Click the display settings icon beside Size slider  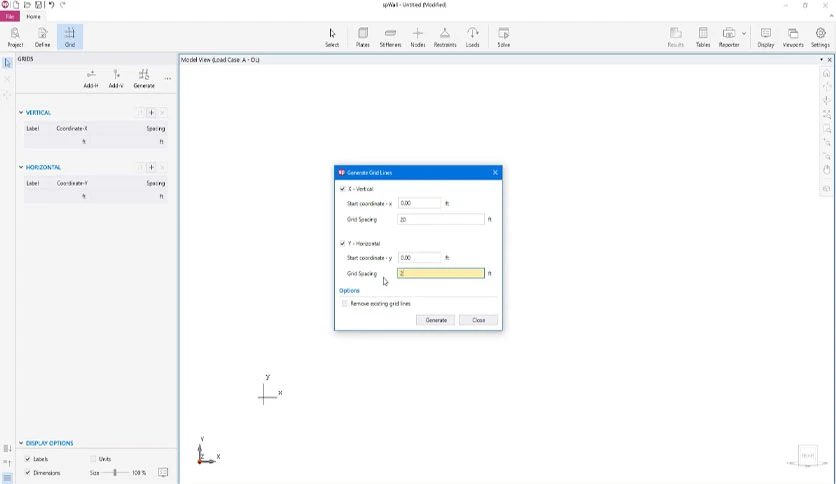pyautogui.click(x=163, y=472)
